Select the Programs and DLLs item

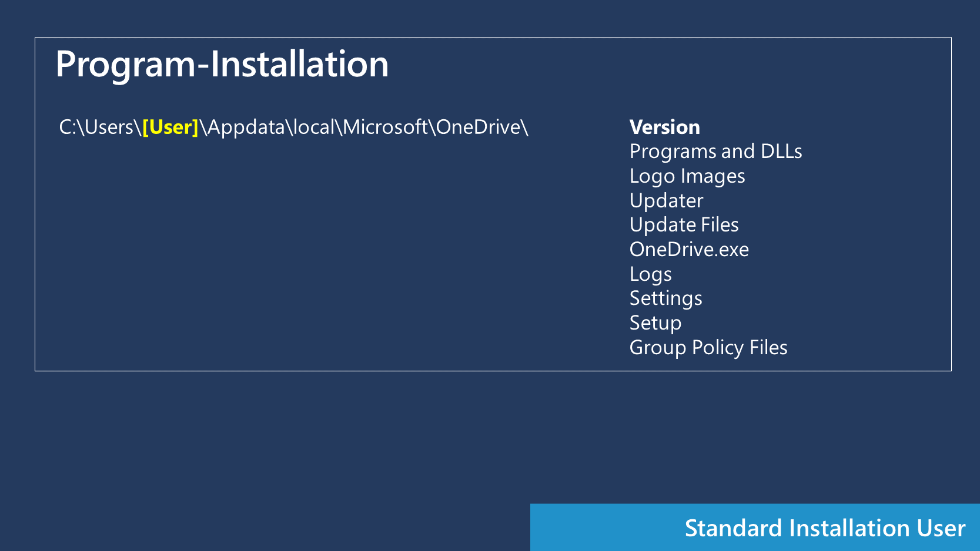click(x=715, y=151)
